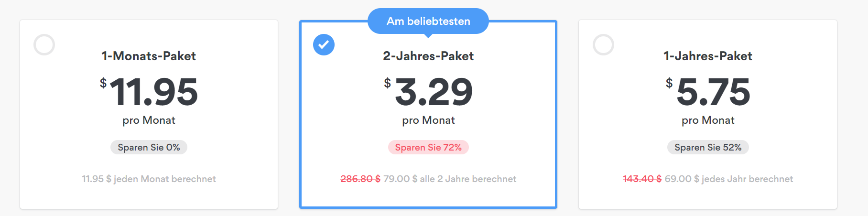Image resolution: width=868 pixels, height=216 pixels.
Task: Click the crossed-out 143.40 $ price
Action: coord(642,179)
